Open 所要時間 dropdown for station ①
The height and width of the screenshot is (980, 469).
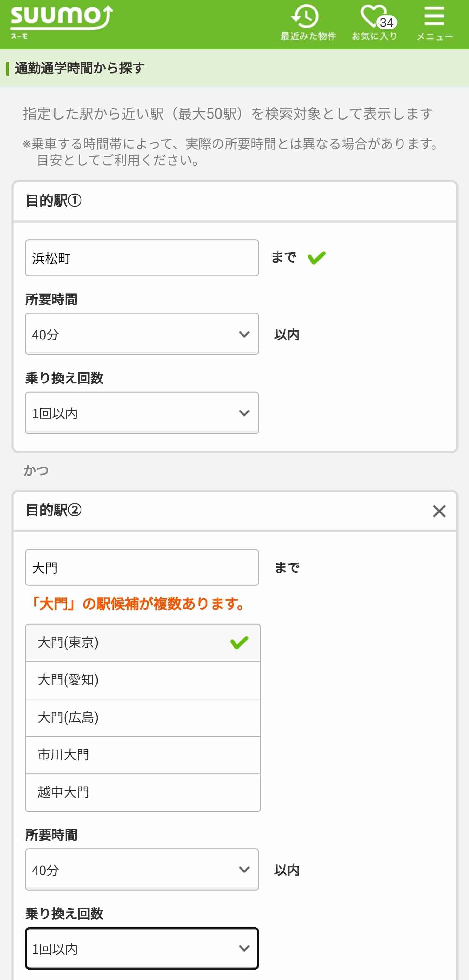[x=142, y=334]
